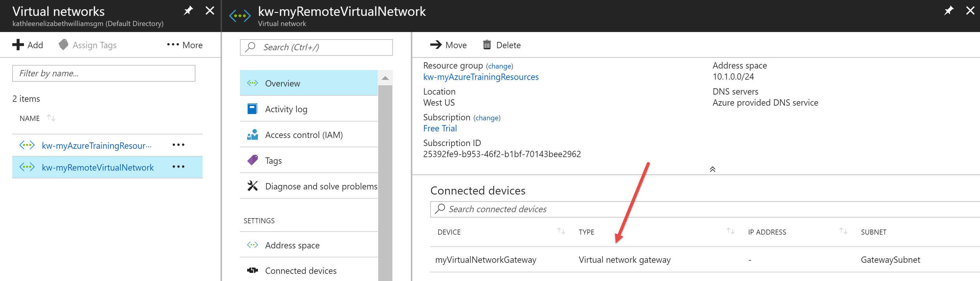Click the Connected devices plug icon
980x281 pixels.
click(x=253, y=270)
